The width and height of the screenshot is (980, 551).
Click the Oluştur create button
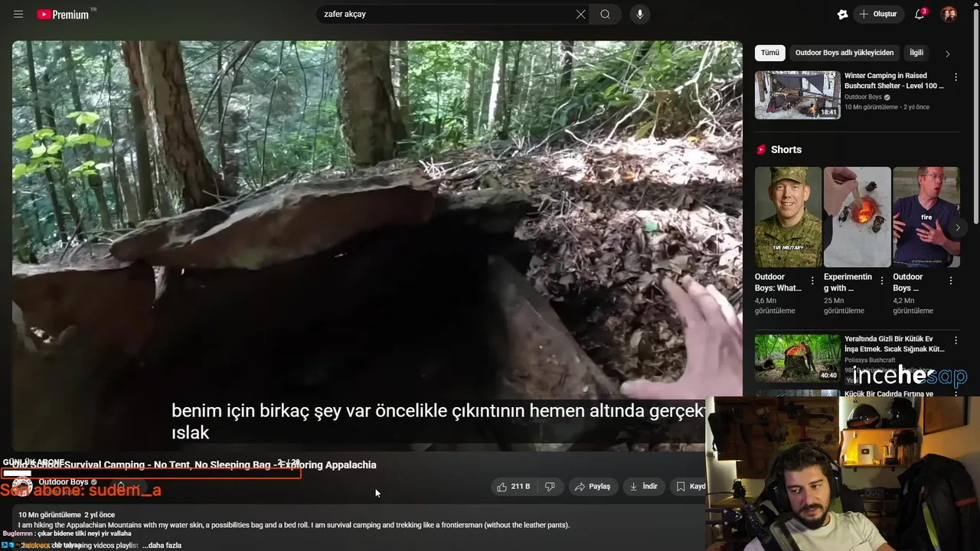(x=878, y=14)
